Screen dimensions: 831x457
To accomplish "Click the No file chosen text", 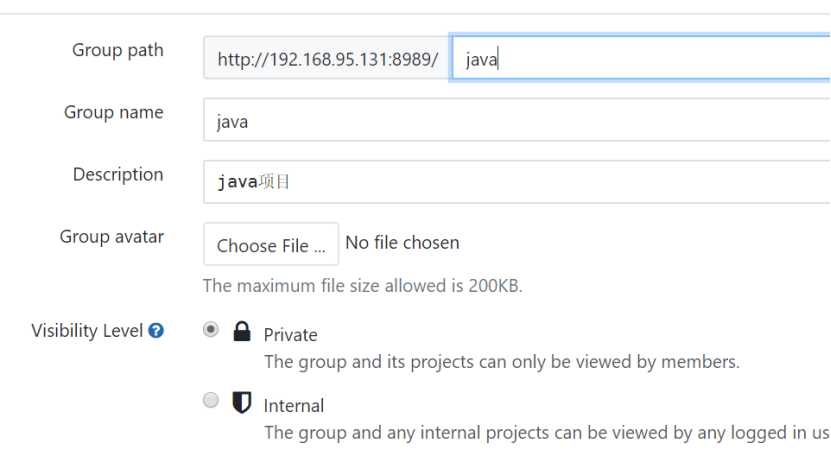I will pos(402,243).
